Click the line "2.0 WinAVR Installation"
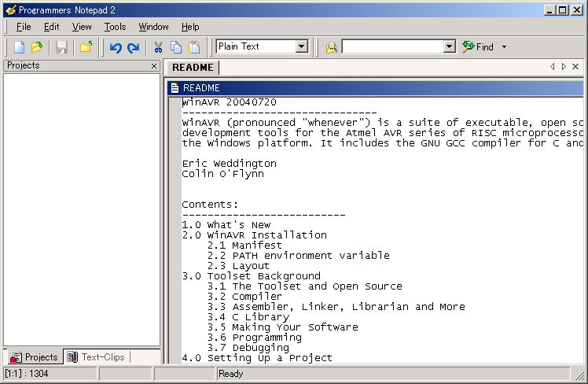This screenshot has height=384, width=588. point(254,235)
